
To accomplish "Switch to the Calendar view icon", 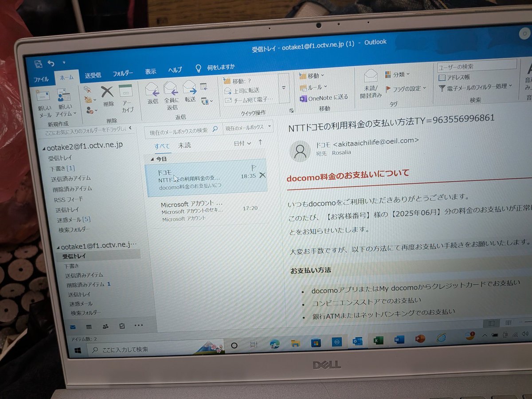I will (x=89, y=327).
